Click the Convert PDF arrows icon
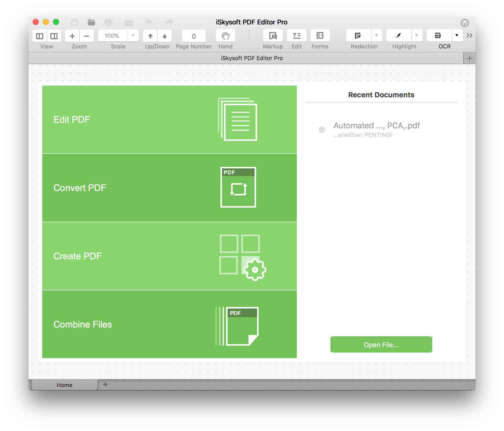504x431 pixels. tap(238, 187)
